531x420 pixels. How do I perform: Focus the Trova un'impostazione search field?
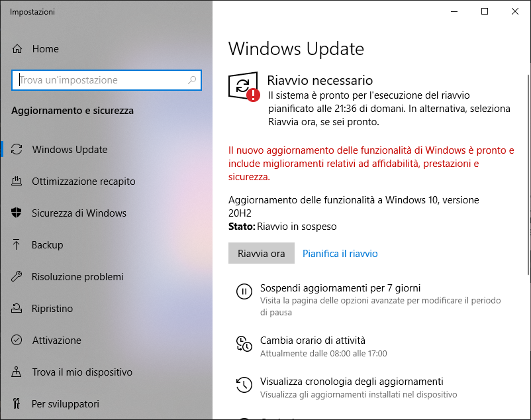pos(107,80)
